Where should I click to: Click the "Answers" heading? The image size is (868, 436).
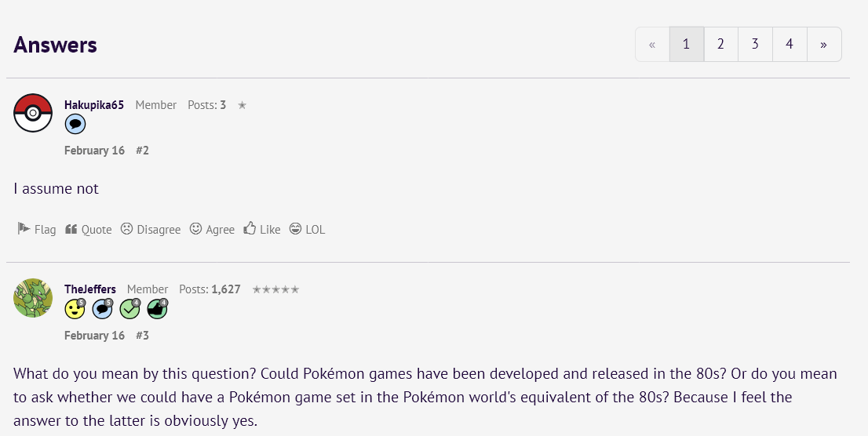[56, 45]
